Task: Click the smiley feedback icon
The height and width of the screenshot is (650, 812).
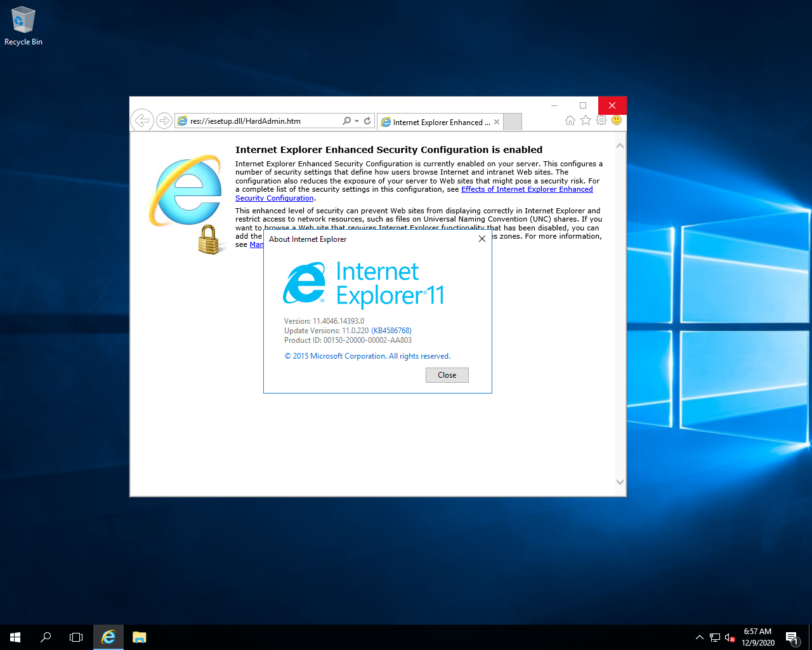Action: click(x=617, y=120)
